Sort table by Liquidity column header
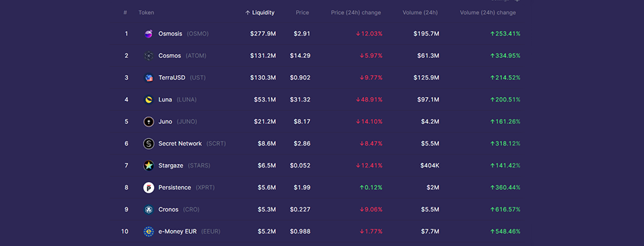 point(260,13)
